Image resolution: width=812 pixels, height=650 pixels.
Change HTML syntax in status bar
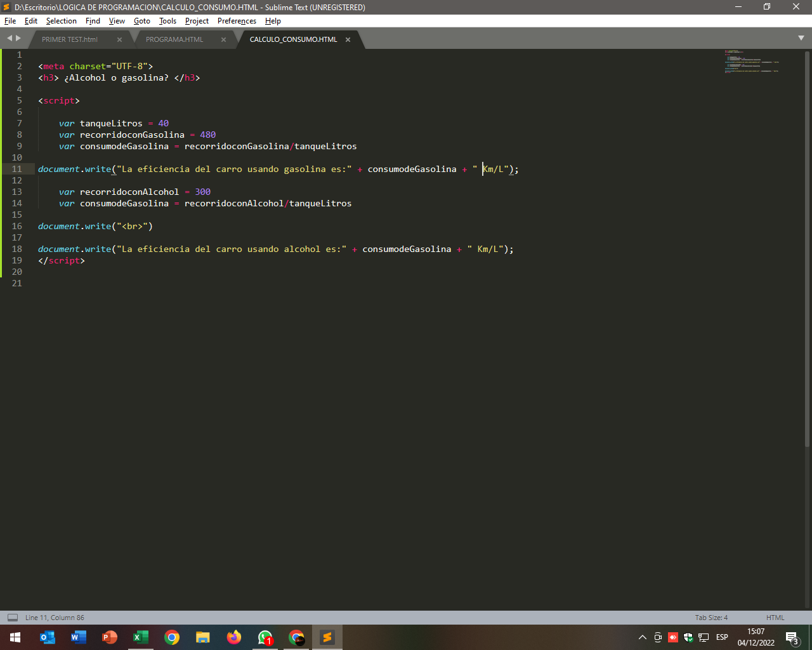pyautogui.click(x=775, y=618)
